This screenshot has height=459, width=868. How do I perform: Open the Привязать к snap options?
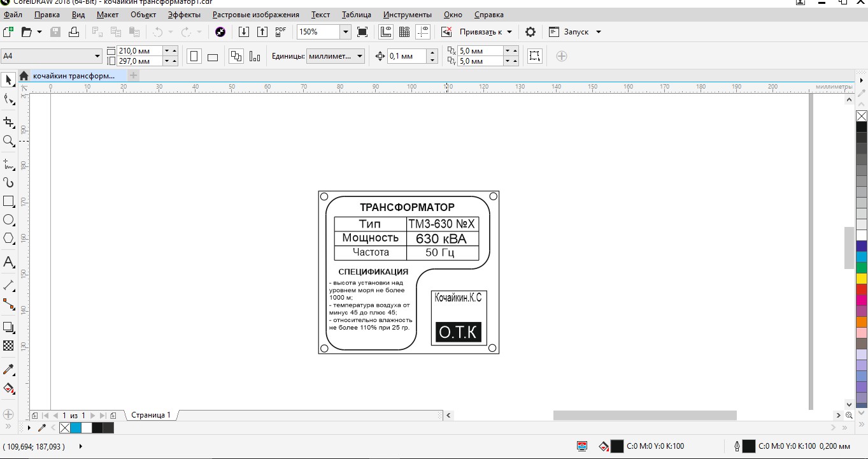(x=485, y=32)
